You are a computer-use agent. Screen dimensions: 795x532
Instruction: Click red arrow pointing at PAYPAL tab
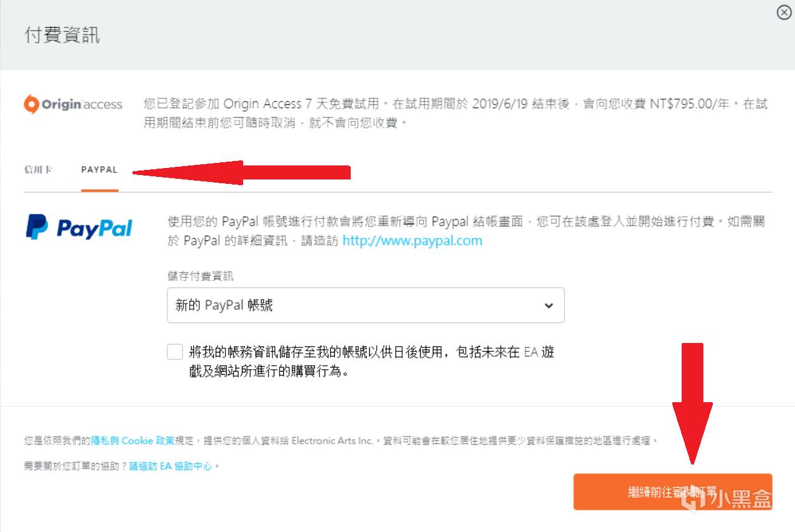coord(241,171)
